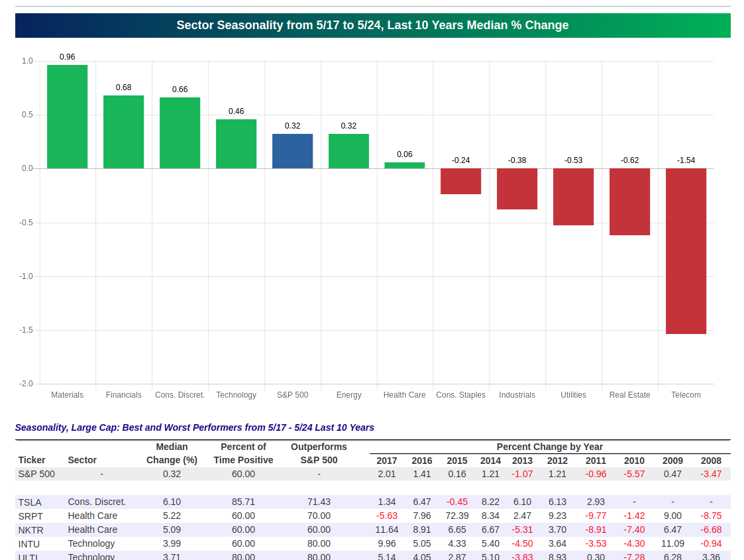Screen dimensions: 744x560
Task: Select the -1.54 bar value label
Action: [x=686, y=160]
